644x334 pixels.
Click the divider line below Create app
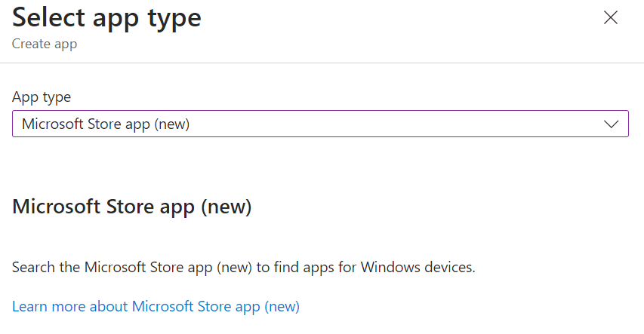322,63
